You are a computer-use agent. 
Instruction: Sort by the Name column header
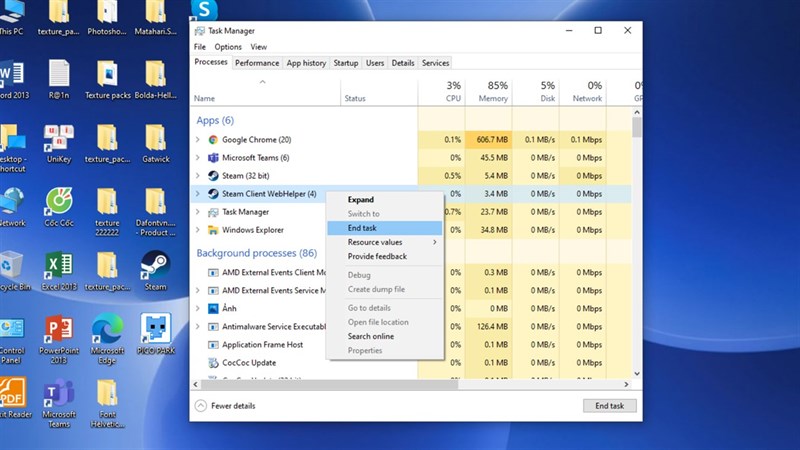pos(265,92)
